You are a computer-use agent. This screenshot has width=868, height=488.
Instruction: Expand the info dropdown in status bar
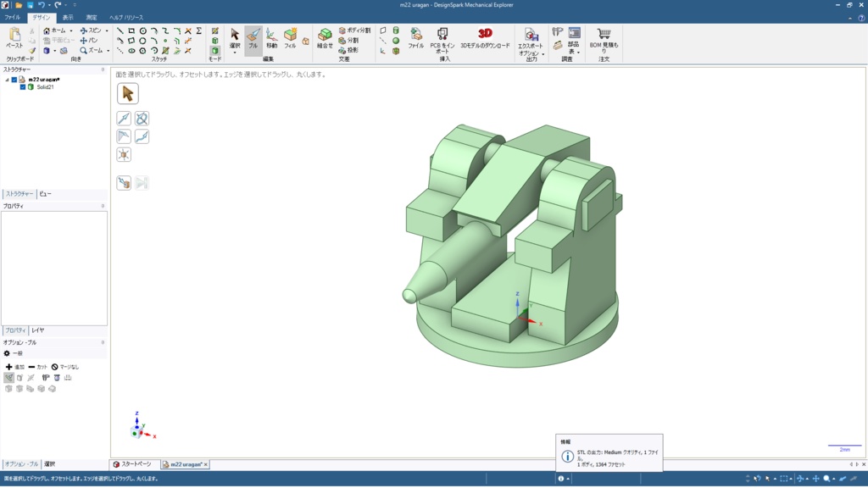(568, 480)
